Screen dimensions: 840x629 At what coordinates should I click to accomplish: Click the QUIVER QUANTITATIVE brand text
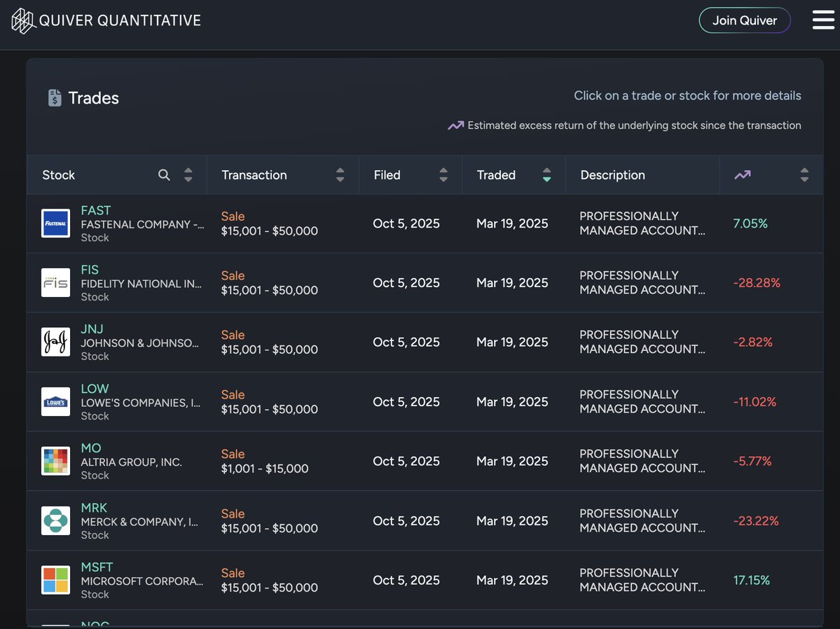pos(120,21)
